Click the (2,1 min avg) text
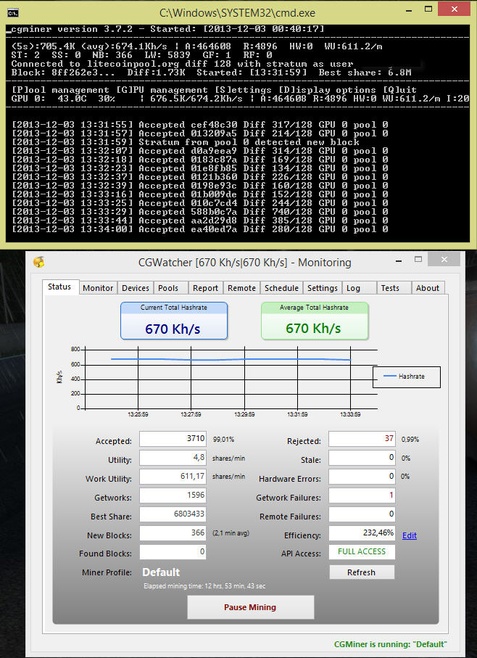 (x=231, y=533)
